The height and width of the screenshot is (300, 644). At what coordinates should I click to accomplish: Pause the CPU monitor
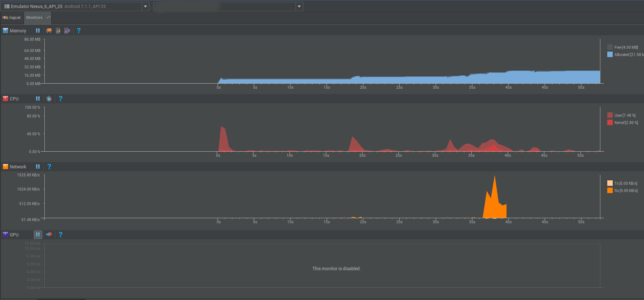[38, 99]
